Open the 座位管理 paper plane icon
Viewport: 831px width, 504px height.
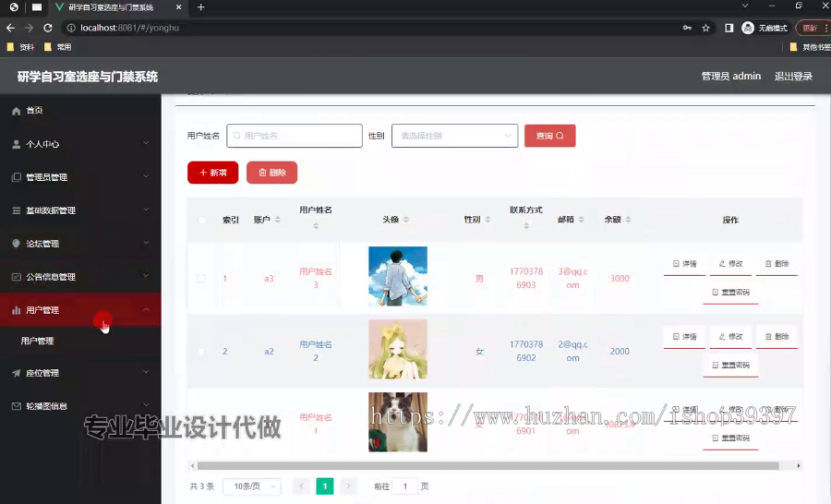coord(16,373)
